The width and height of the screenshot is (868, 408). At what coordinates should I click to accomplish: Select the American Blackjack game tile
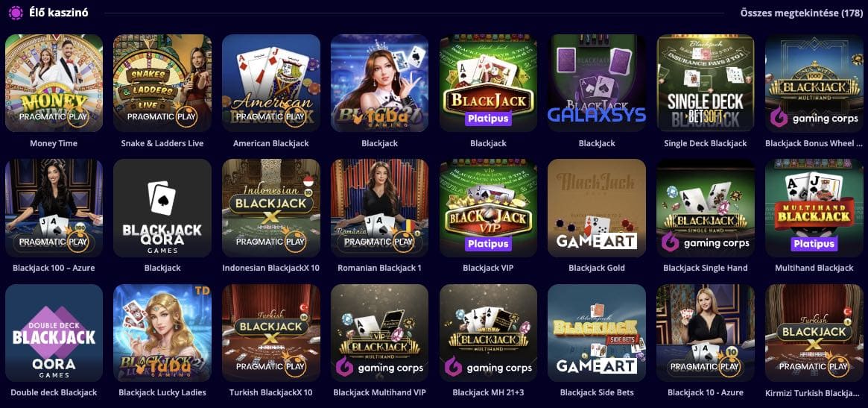coord(270,83)
